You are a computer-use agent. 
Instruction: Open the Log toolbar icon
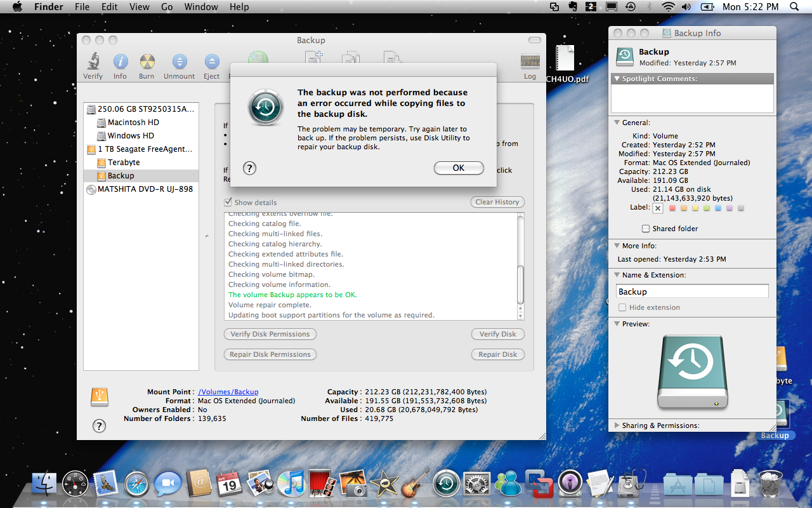(530, 65)
